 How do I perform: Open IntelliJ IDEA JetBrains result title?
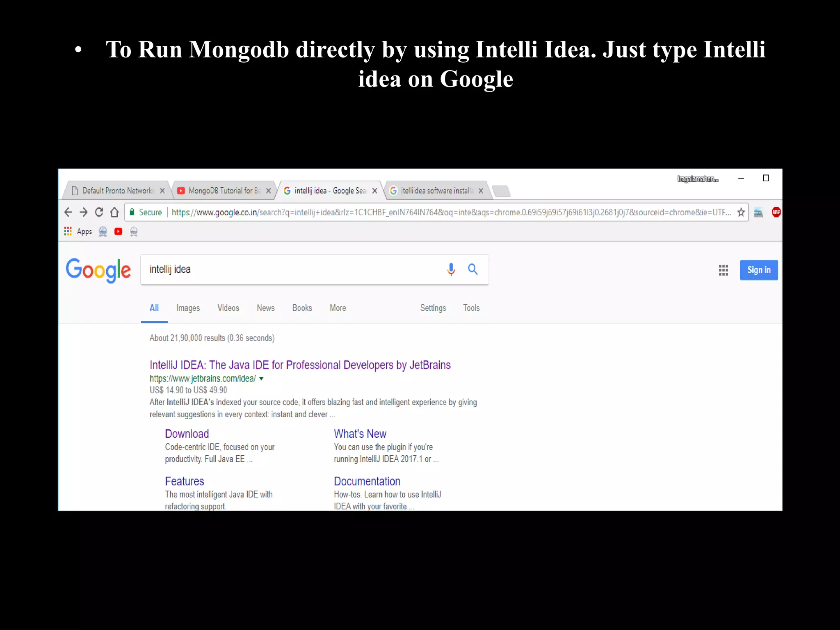300,365
